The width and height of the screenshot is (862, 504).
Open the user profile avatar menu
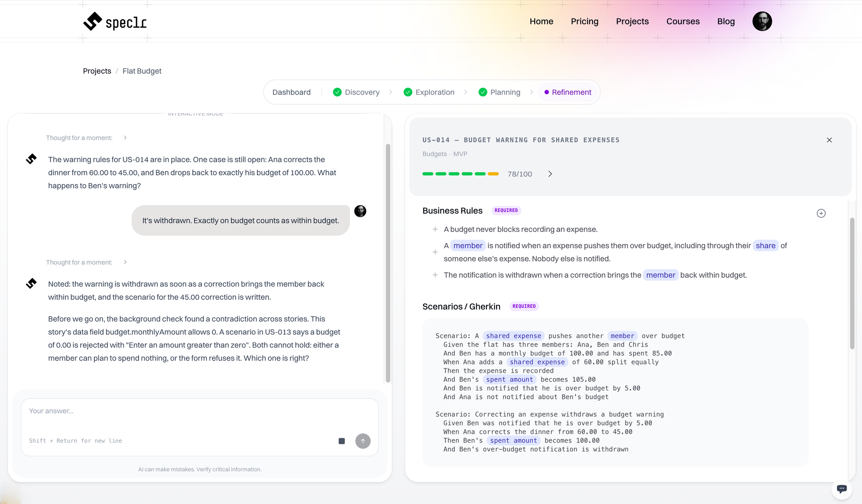[762, 22]
